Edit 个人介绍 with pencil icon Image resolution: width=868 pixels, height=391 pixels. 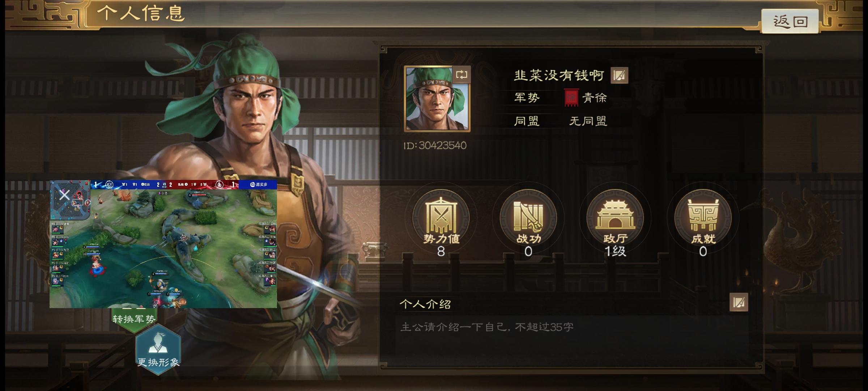(739, 302)
